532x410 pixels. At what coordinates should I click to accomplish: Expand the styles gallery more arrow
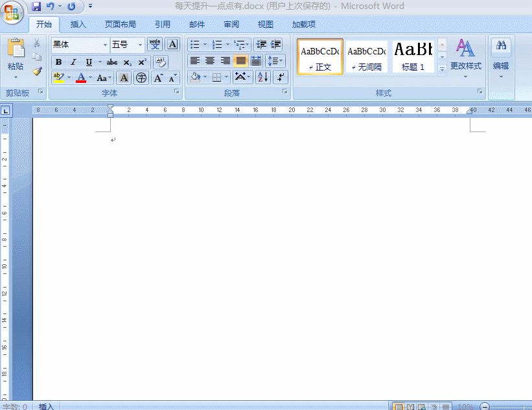[x=442, y=69]
